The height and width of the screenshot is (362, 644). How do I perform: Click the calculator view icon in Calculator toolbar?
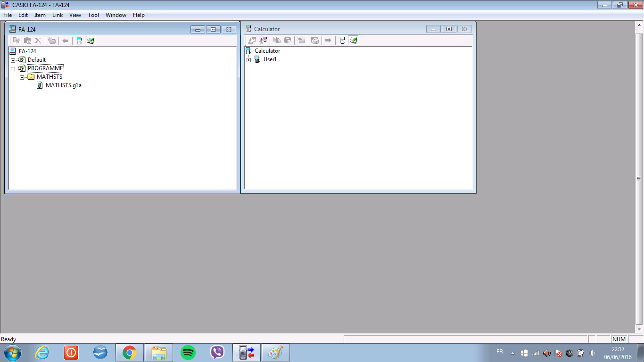(342, 41)
